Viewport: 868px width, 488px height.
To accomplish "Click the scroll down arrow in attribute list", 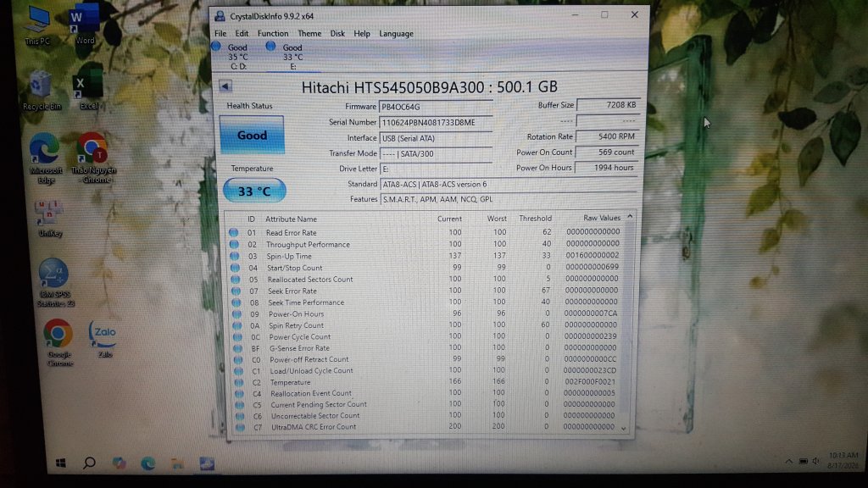I will coord(624,428).
